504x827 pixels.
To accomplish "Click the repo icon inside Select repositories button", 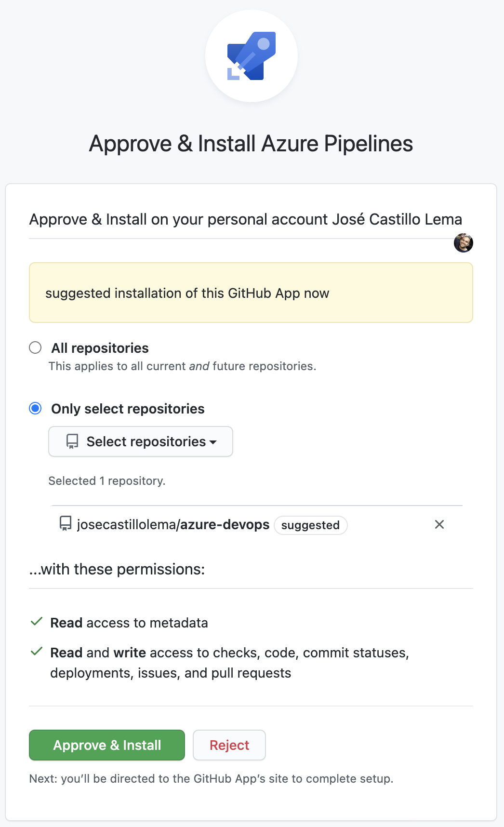I will (72, 441).
